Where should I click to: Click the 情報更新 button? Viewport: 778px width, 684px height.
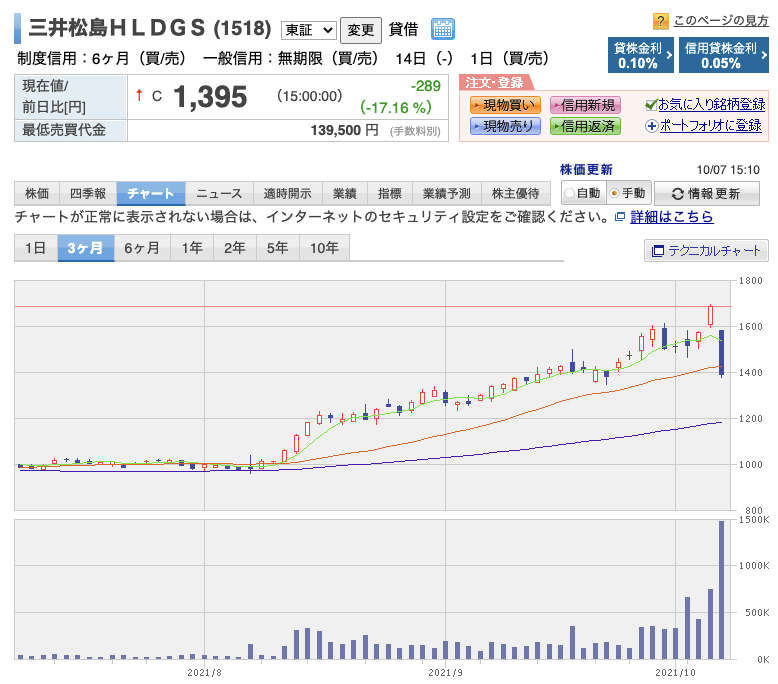pos(707,193)
